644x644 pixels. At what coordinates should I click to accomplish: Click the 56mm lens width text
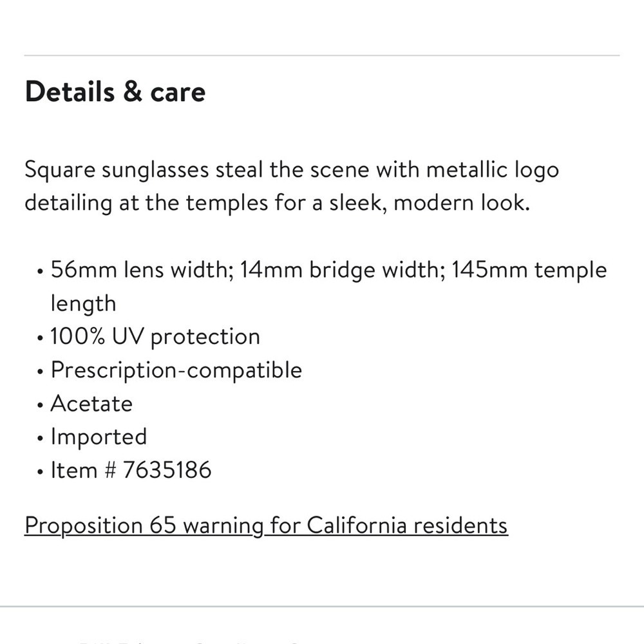[x=142, y=270]
